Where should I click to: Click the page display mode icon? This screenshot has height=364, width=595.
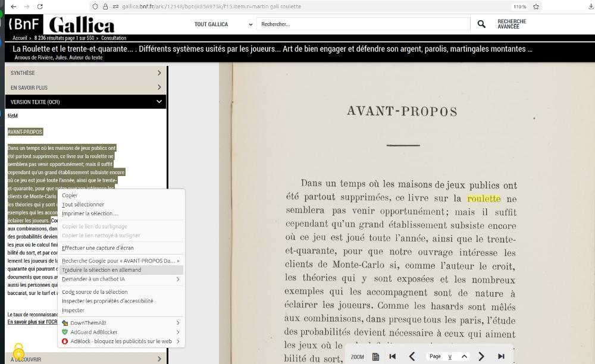click(375, 356)
